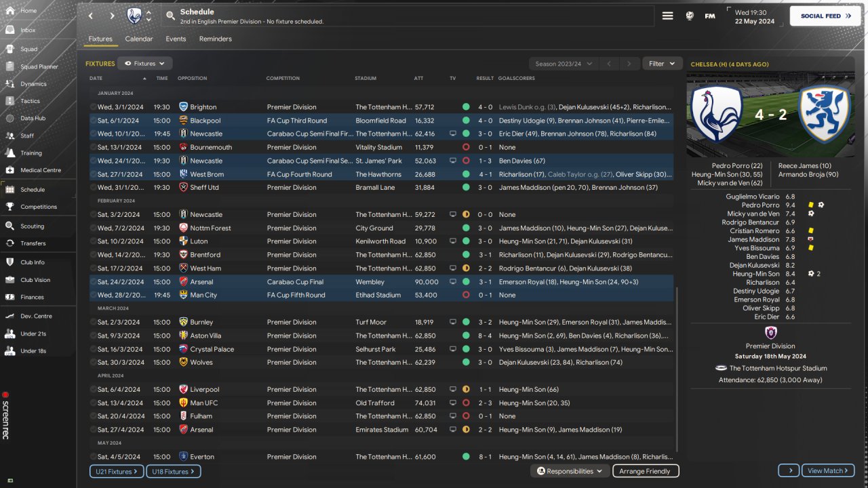Image resolution: width=868 pixels, height=488 pixels.
Task: Expand the Fixtures view dropdown
Action: point(145,64)
